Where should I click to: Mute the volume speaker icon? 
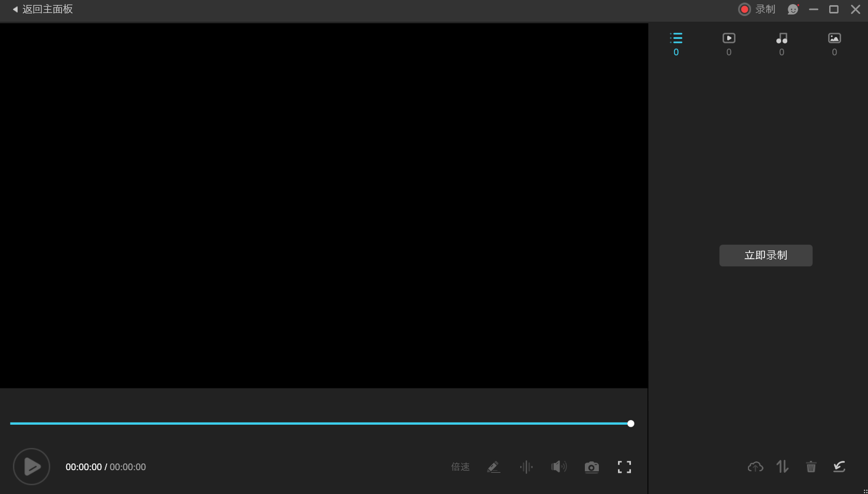pyautogui.click(x=559, y=467)
